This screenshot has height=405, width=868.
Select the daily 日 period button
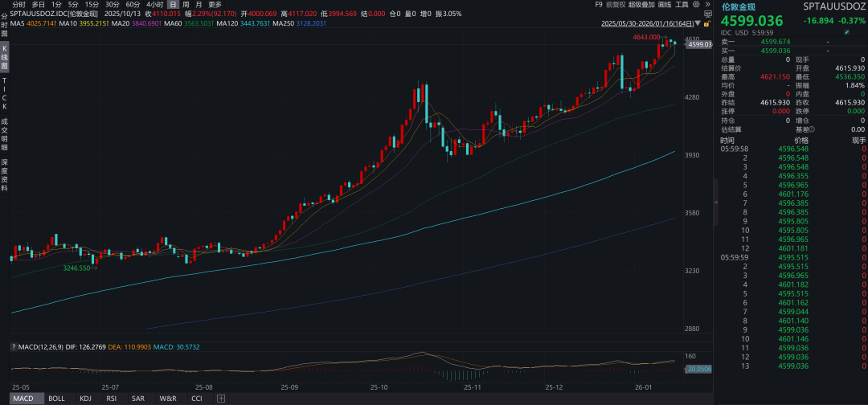point(172,4)
